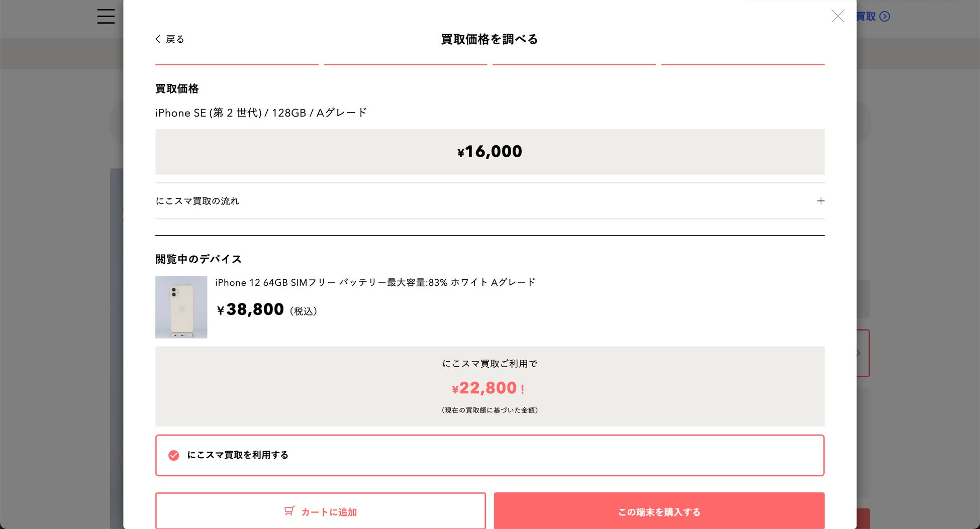980x529 pixels.
Task: Open the iPhone 12 64GB product title
Action: 375,282
